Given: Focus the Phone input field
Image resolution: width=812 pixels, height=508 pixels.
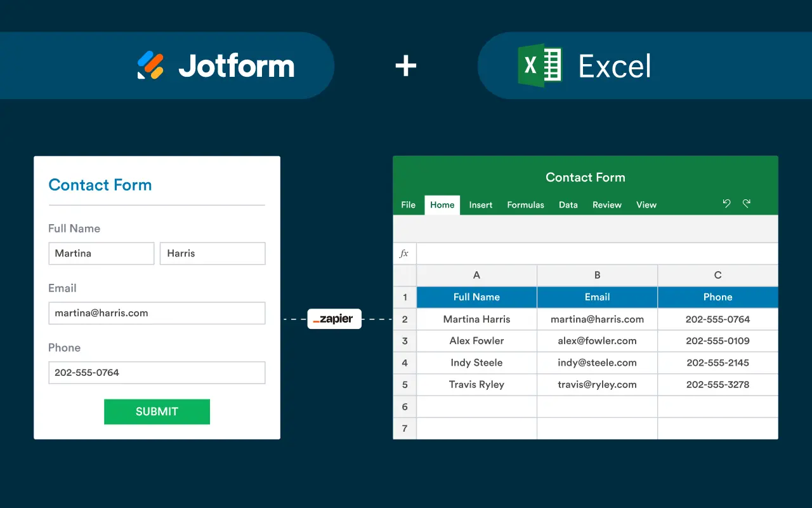Looking at the screenshot, I should [x=157, y=373].
